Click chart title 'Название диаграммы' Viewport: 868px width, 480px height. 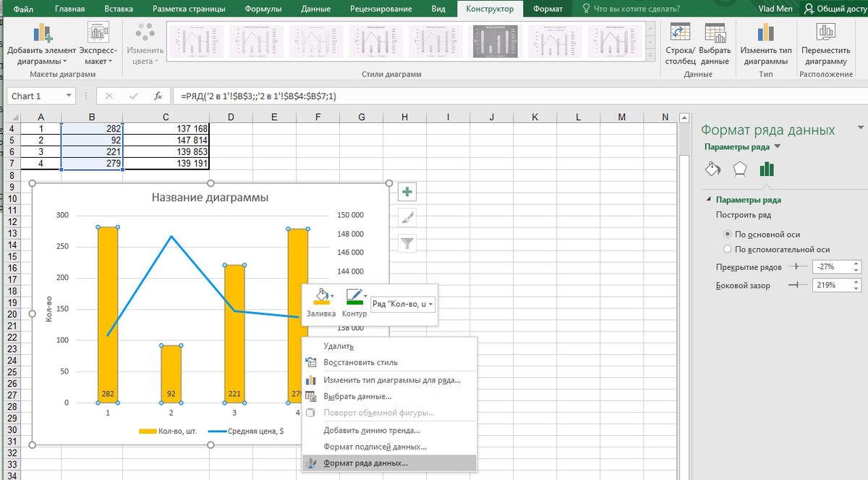(x=210, y=197)
